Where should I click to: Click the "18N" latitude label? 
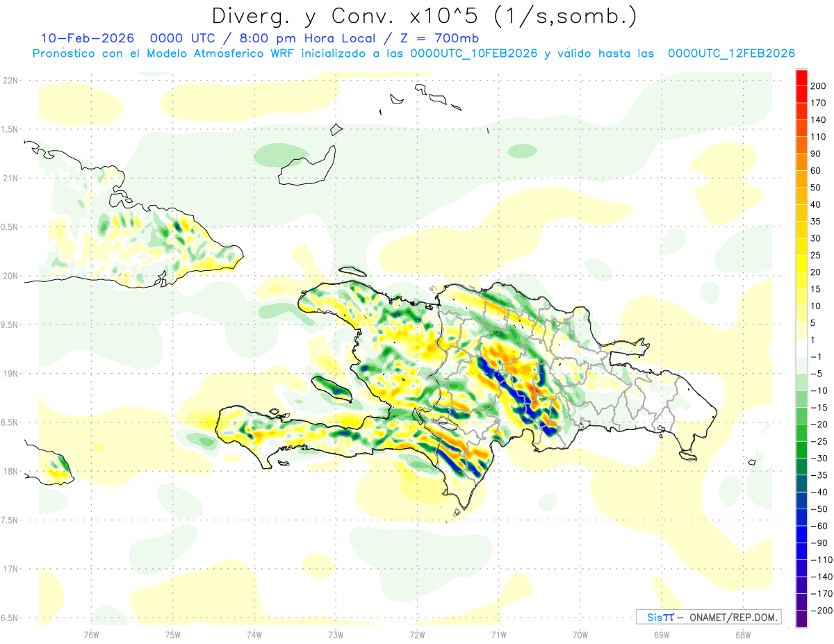point(11,471)
